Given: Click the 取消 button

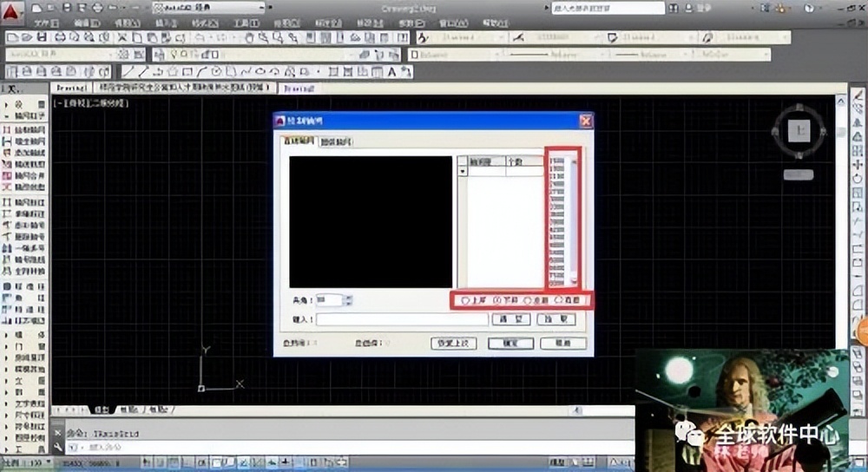Looking at the screenshot, I should pyautogui.click(x=563, y=343).
